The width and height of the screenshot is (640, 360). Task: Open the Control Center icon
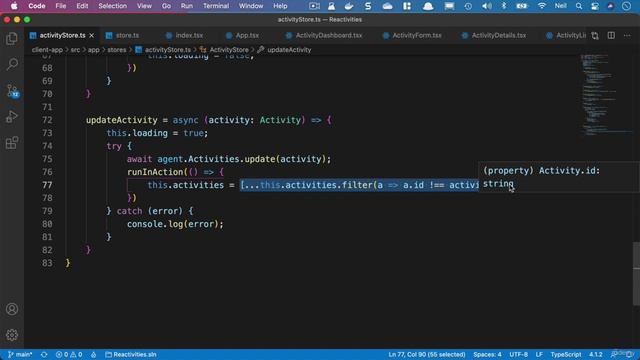coord(595,6)
